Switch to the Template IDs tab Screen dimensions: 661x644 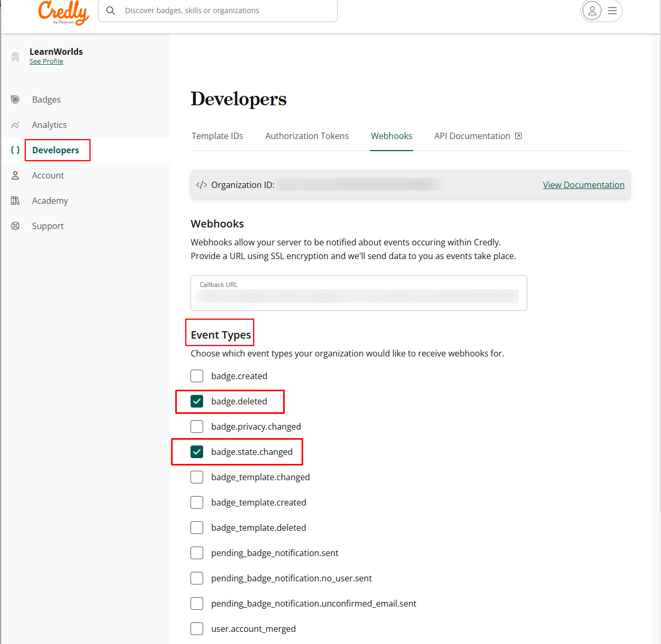[x=217, y=136]
